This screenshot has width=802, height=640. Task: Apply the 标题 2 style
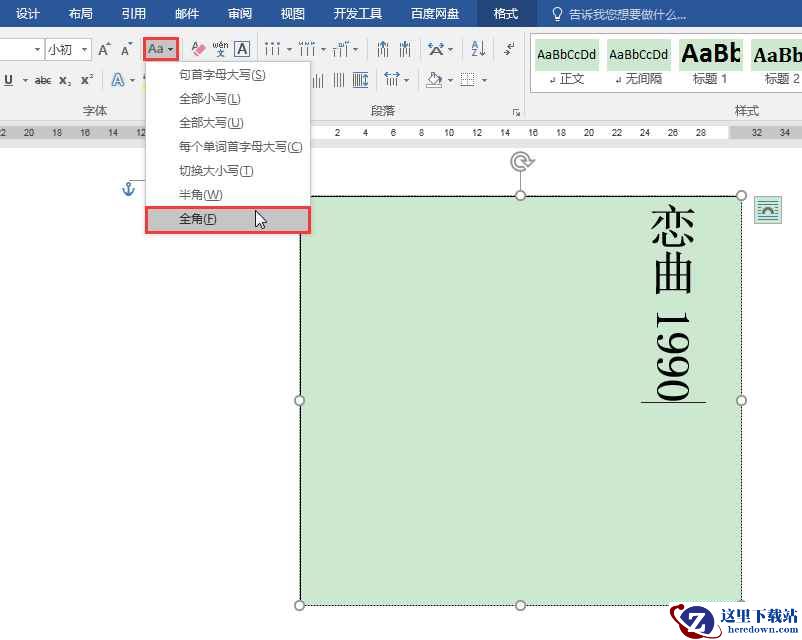[x=777, y=64]
